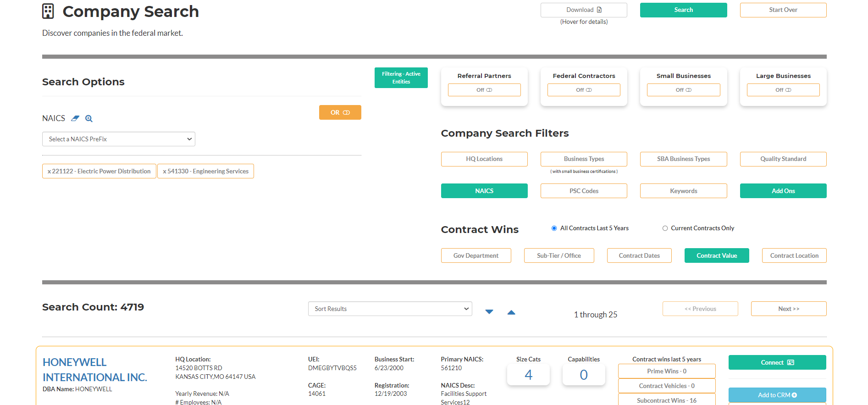Go to Next page of results
This screenshot has height=405, width=868.
pyautogui.click(x=788, y=309)
